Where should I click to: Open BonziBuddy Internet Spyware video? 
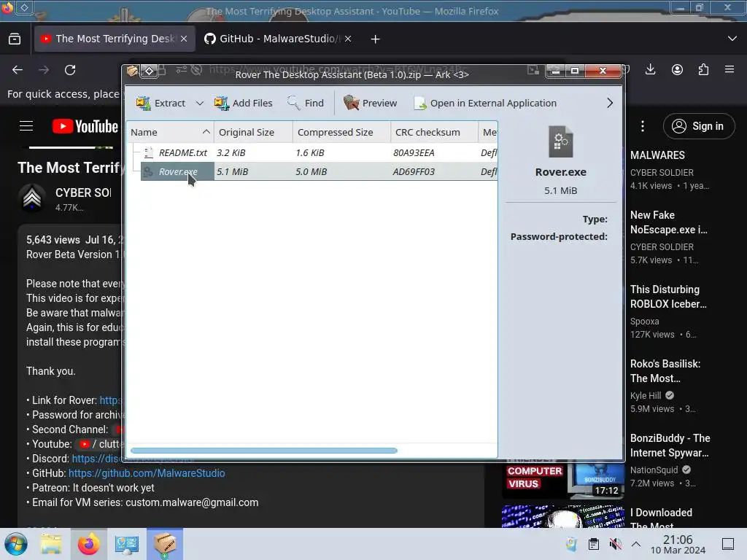tap(670, 446)
